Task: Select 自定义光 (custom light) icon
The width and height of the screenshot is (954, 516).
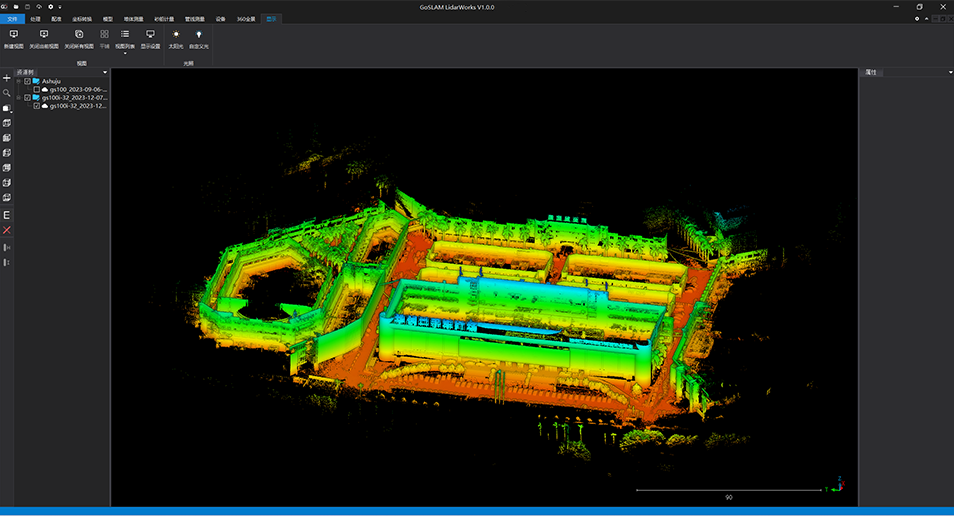Action: (x=199, y=35)
